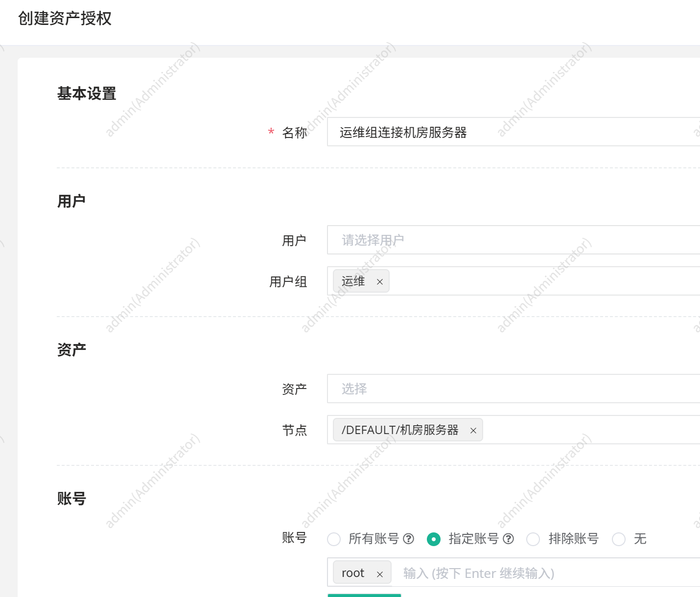This screenshot has width=700, height=597.
Task: Click the 账号 section heading
Action: 71,499
